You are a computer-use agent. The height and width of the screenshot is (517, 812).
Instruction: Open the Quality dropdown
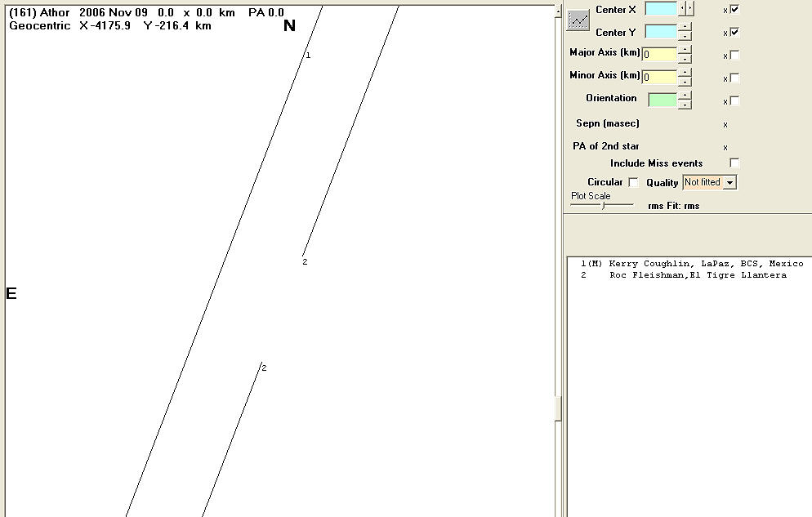(x=729, y=183)
